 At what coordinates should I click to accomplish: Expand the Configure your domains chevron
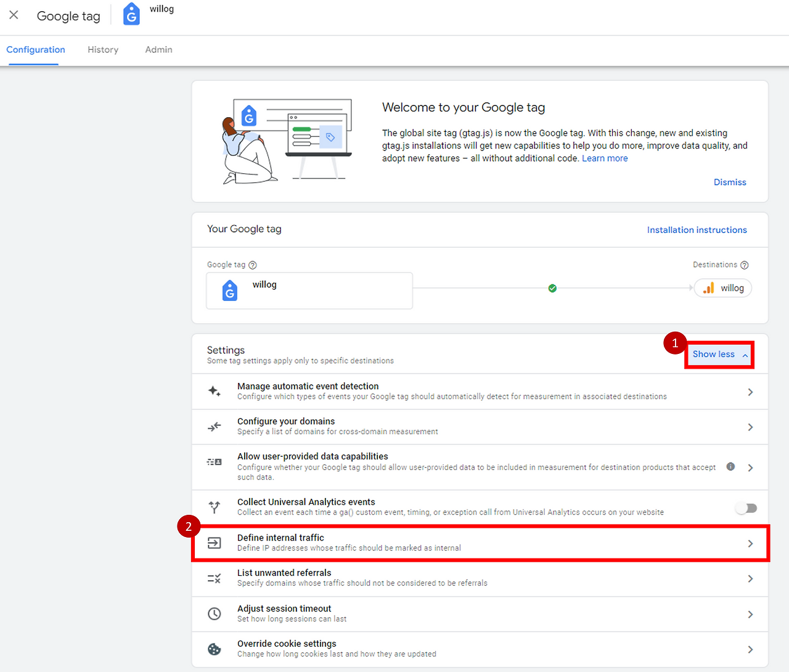pyautogui.click(x=750, y=427)
